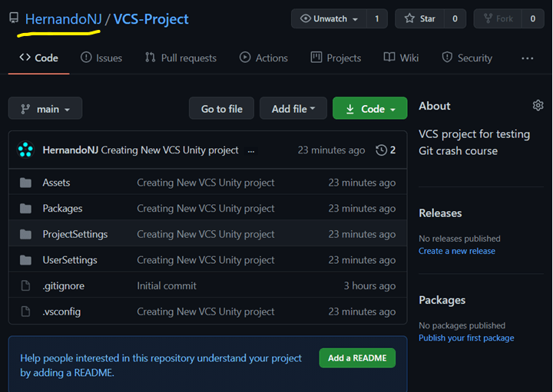Click the Add a README button
553x392 pixels.
click(x=357, y=357)
